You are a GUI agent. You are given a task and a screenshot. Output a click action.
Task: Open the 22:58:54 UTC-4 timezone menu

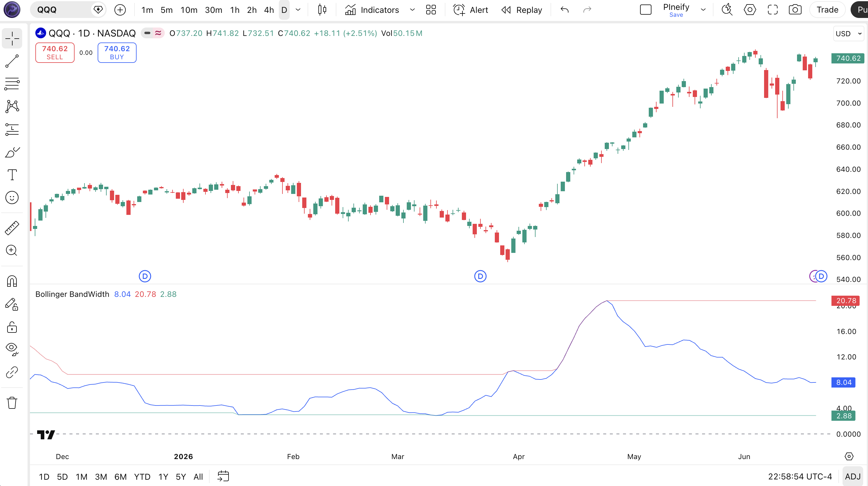tap(800, 476)
